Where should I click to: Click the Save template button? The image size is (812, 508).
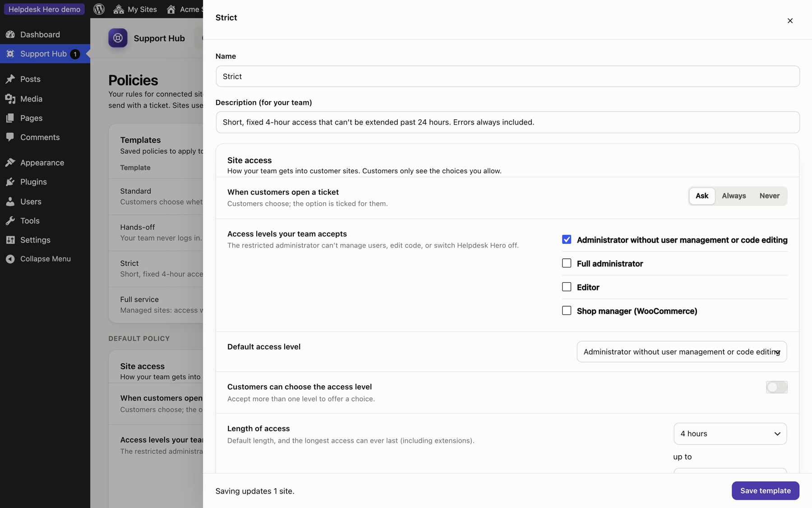[x=765, y=490]
